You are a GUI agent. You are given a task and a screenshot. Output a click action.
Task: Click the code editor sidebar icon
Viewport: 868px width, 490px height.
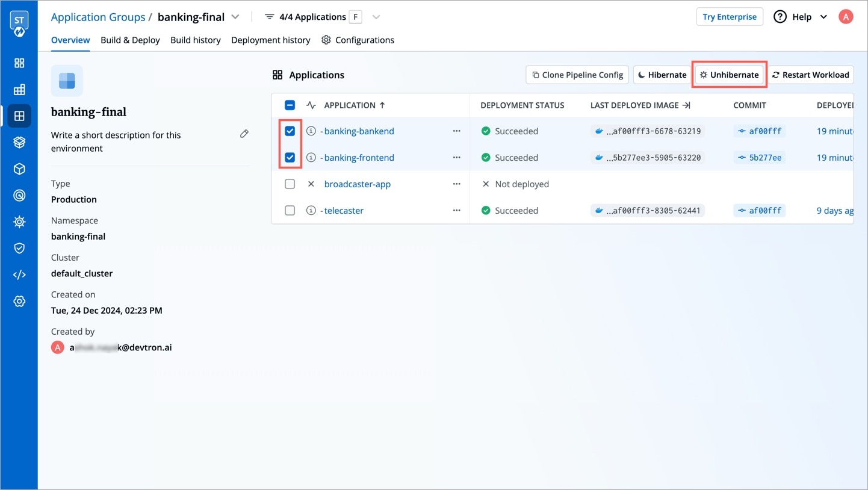pyautogui.click(x=19, y=274)
